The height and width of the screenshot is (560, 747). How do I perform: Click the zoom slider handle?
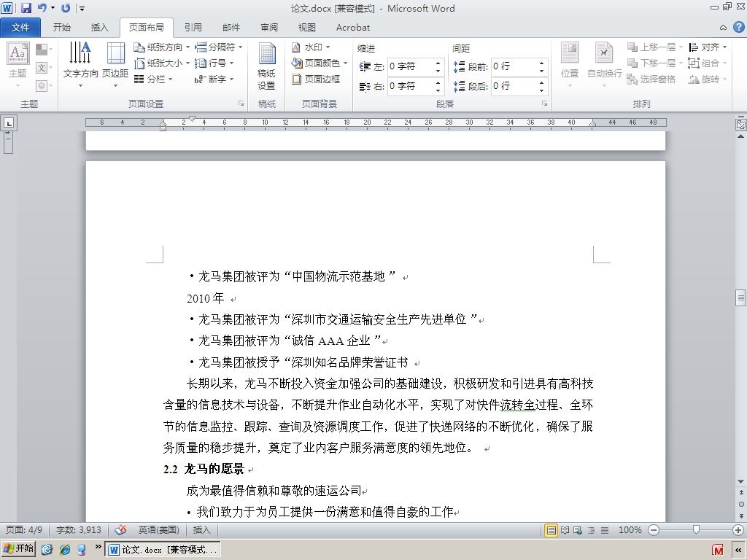click(696, 529)
